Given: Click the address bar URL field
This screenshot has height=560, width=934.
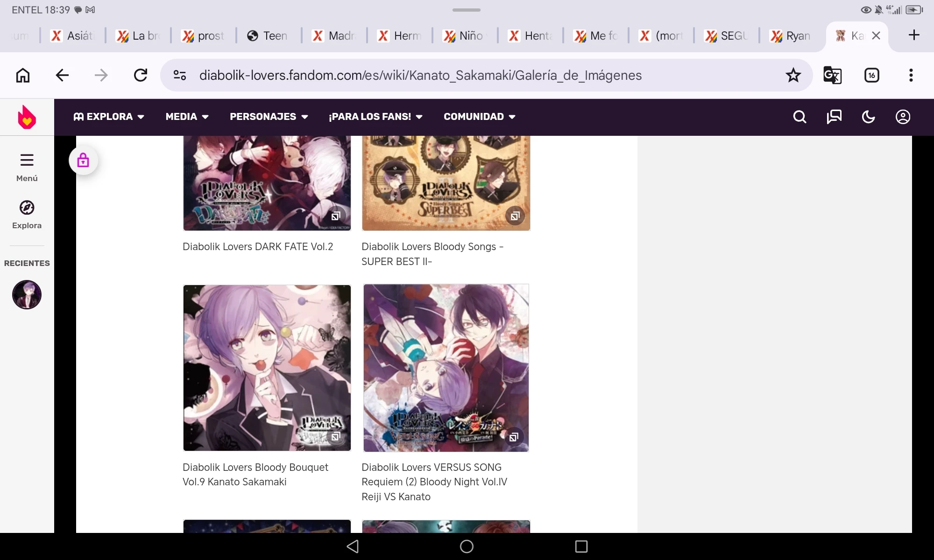Looking at the screenshot, I should pyautogui.click(x=420, y=75).
